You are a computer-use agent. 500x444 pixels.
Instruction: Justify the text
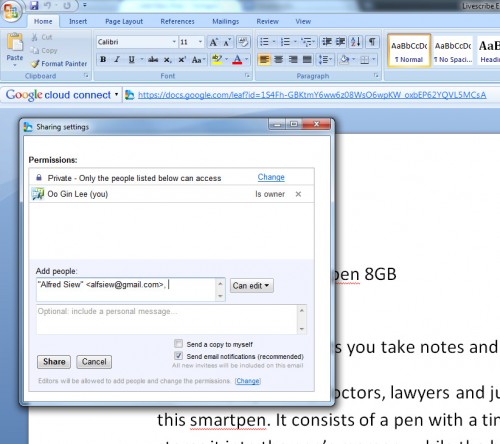click(x=307, y=60)
